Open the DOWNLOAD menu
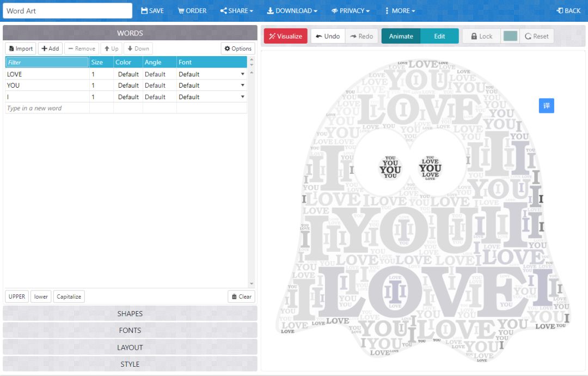588x376 pixels. click(x=292, y=11)
